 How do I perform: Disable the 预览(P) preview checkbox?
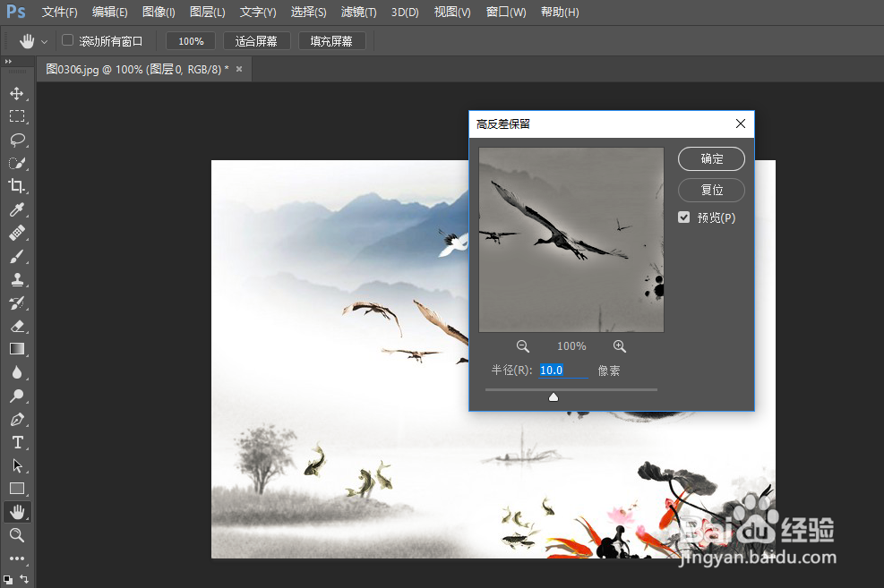683,217
